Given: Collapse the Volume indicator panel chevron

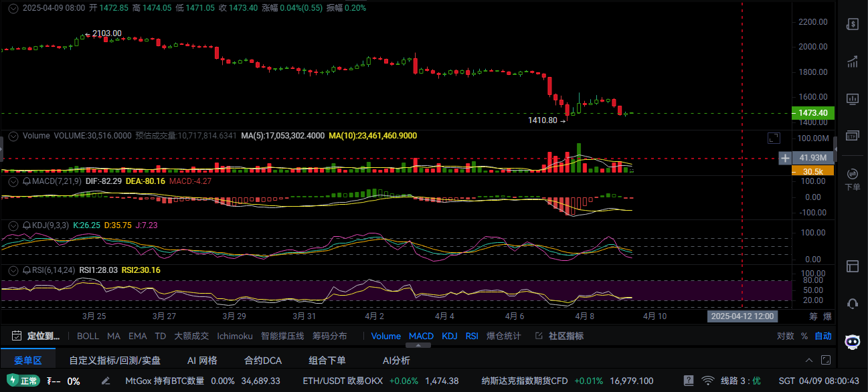Looking at the screenshot, I should (13, 136).
